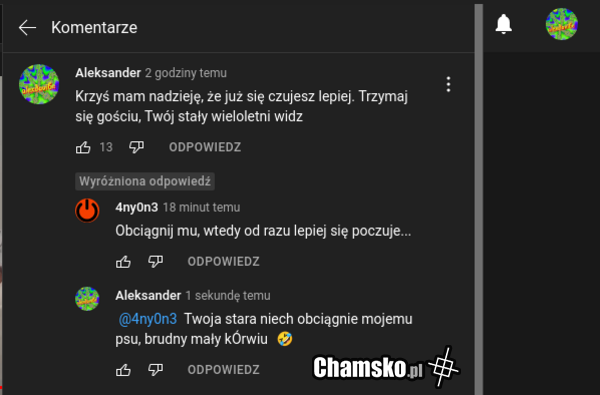Image resolution: width=600 pixels, height=395 pixels.
Task: Dislike Aleksander's top comment
Action: point(137,147)
